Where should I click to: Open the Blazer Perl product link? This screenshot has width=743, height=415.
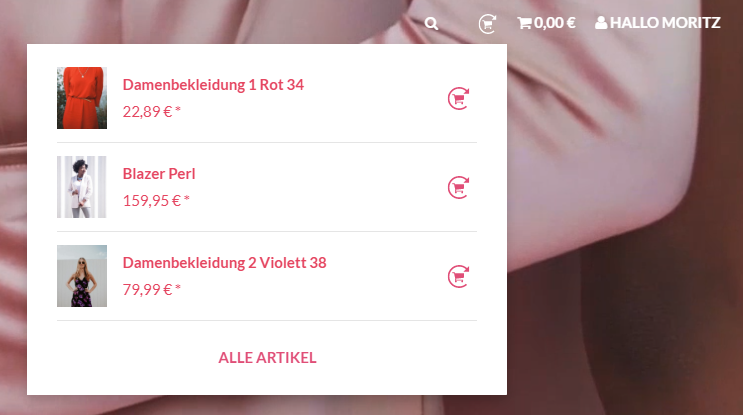coord(159,174)
